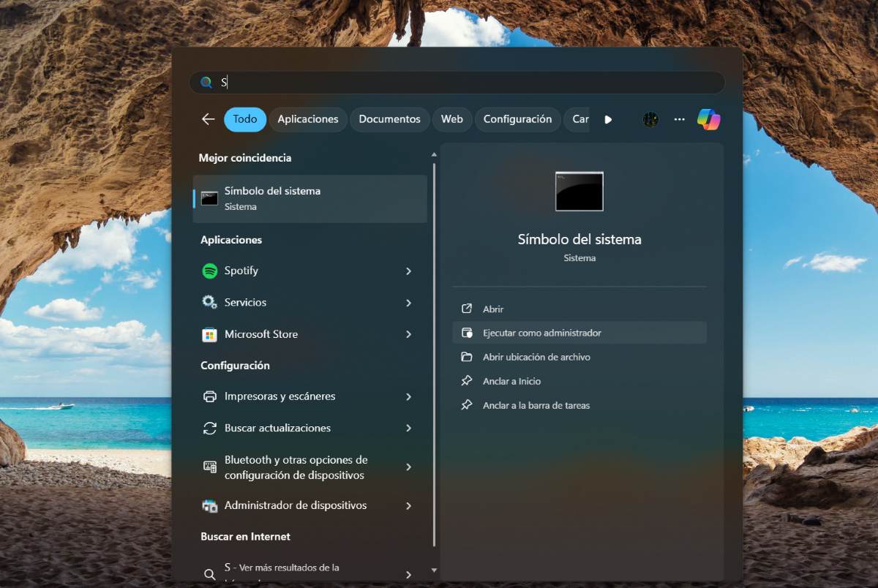
Task: Open the Copilot icon
Action: [x=708, y=119]
